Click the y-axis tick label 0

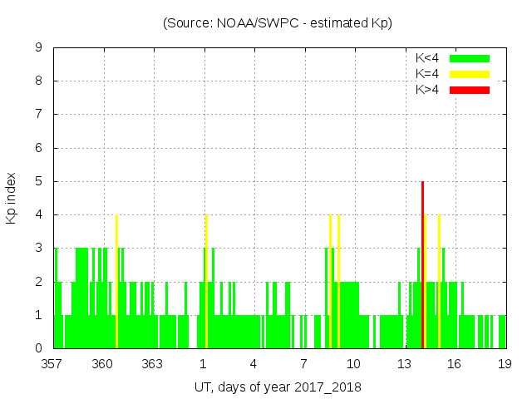click(x=39, y=349)
